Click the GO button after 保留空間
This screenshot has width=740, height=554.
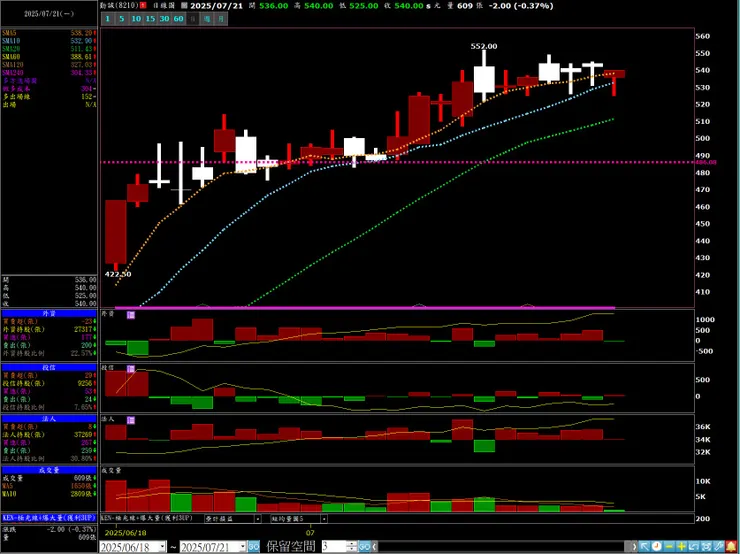[x=364, y=547]
